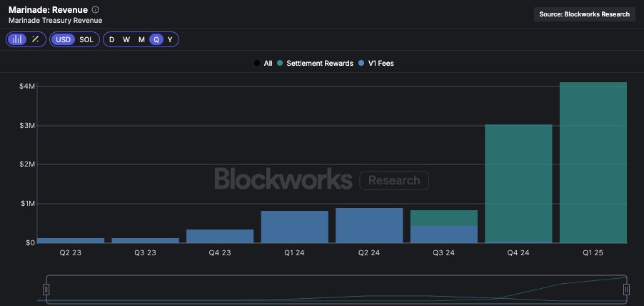Click the Q1 25 revenue bar

[x=593, y=163]
